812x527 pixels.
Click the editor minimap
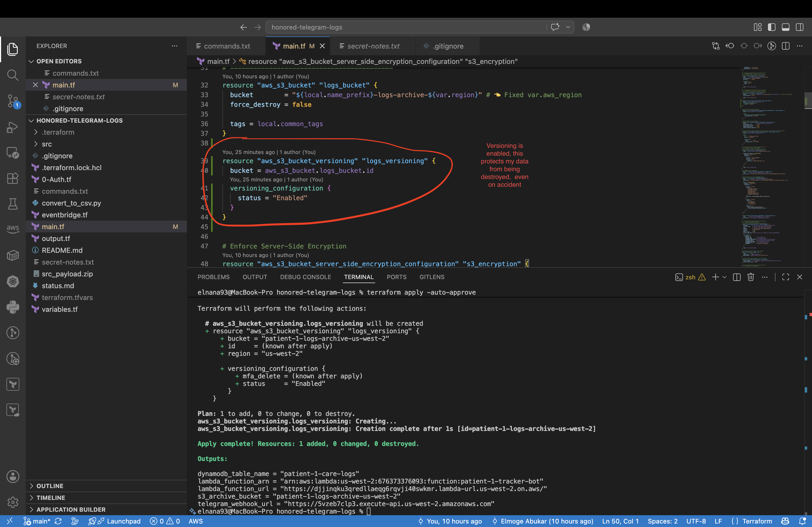point(772,167)
